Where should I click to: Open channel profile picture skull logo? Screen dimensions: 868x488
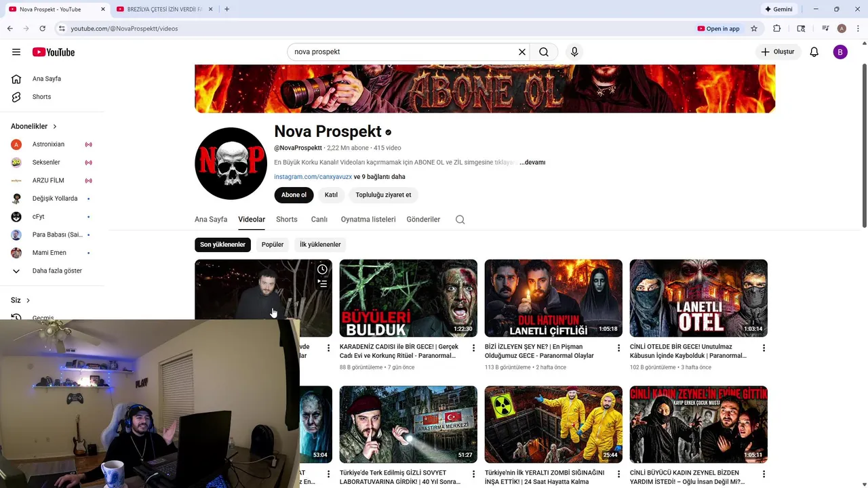click(x=231, y=163)
